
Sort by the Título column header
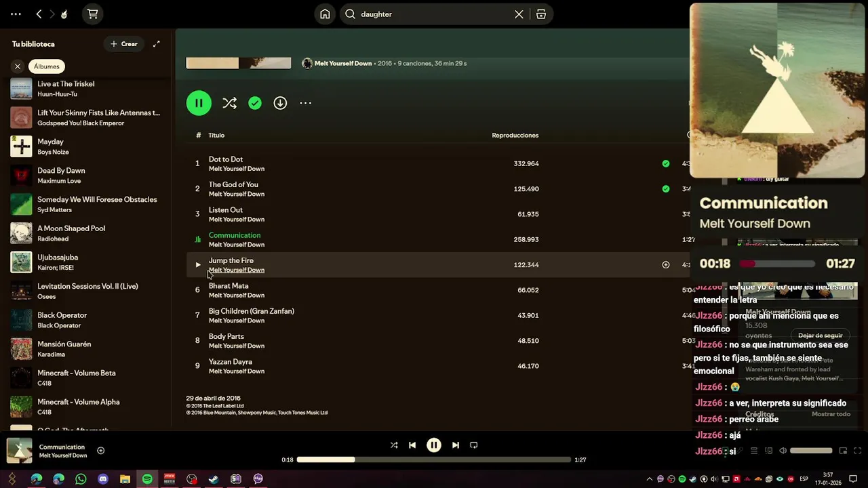tap(216, 136)
